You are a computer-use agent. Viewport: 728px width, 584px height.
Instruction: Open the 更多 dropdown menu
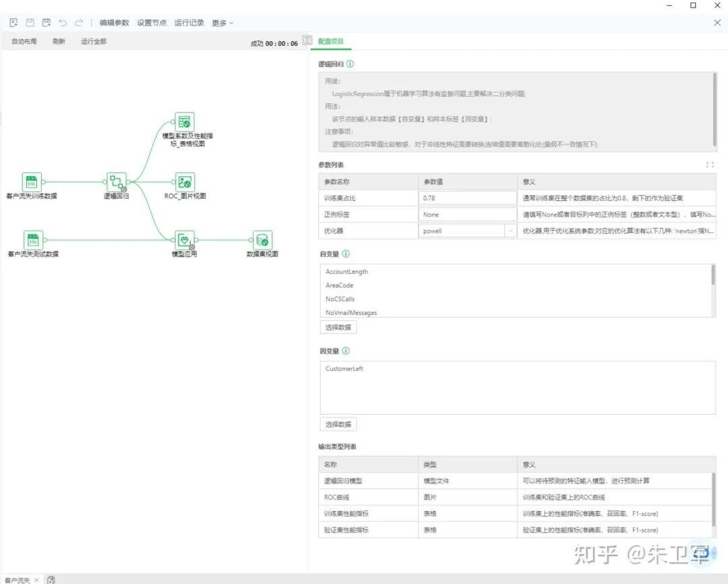click(x=222, y=23)
